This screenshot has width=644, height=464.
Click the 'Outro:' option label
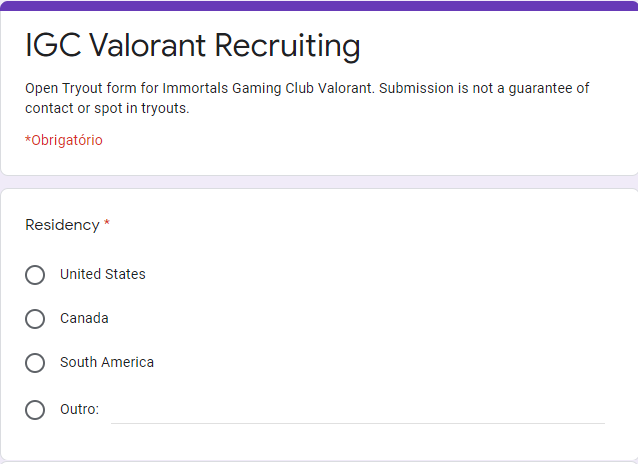pyautogui.click(x=79, y=409)
